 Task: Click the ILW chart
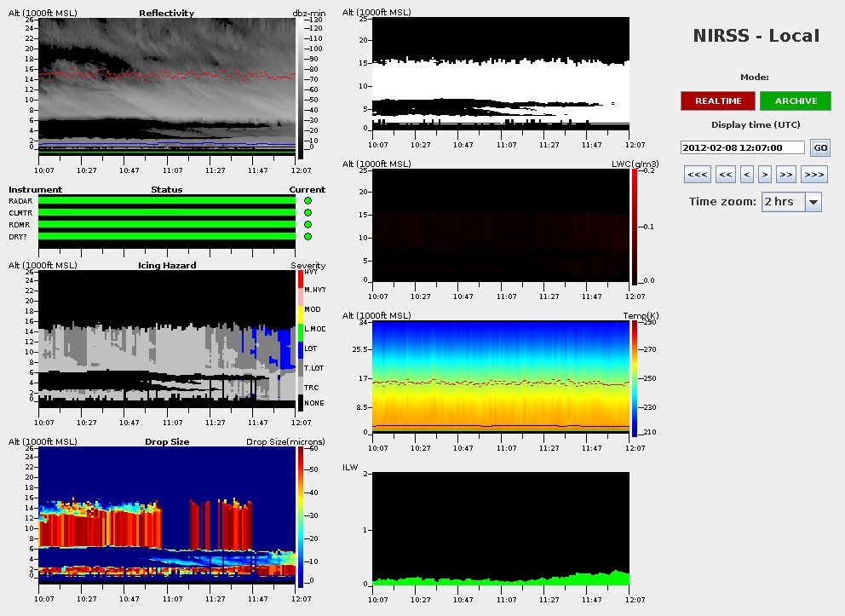point(500,528)
